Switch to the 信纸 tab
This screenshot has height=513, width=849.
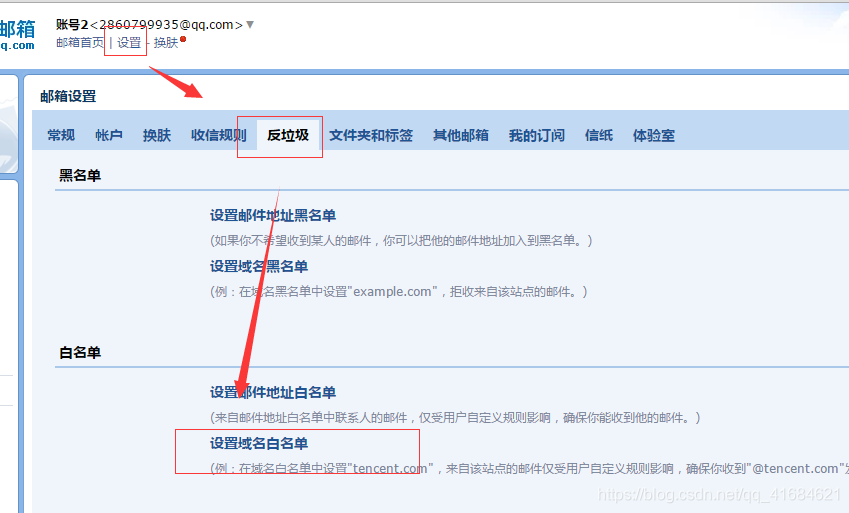[x=599, y=135]
